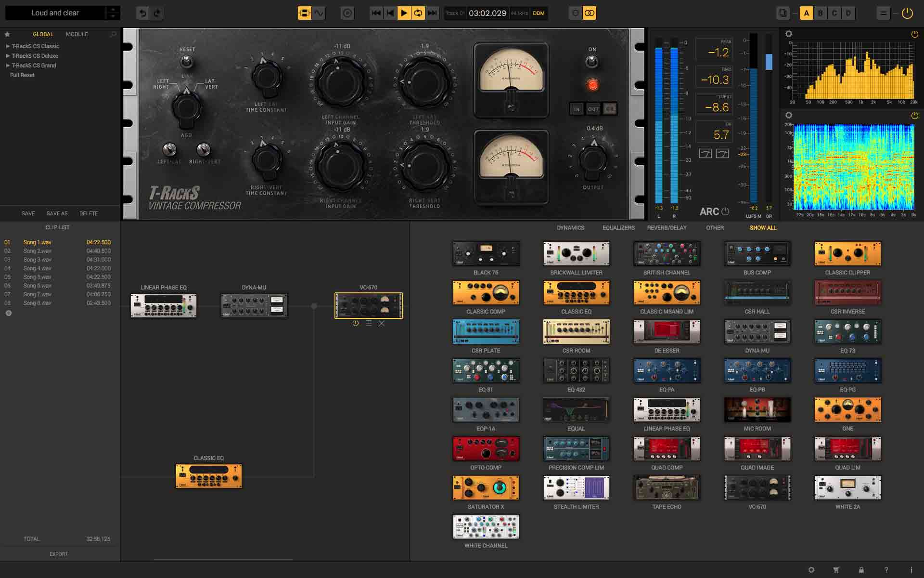Select snapshot A
This screenshot has width=924, height=578.
point(807,13)
